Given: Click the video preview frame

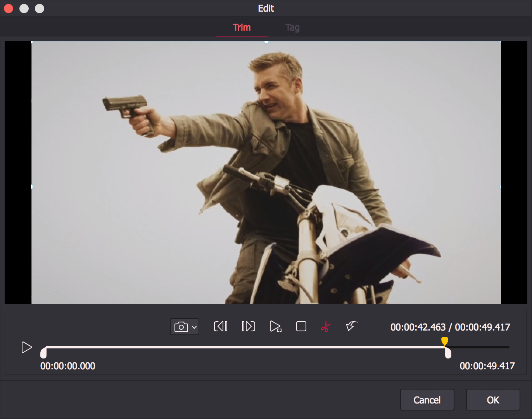Looking at the screenshot, I should tap(266, 173).
